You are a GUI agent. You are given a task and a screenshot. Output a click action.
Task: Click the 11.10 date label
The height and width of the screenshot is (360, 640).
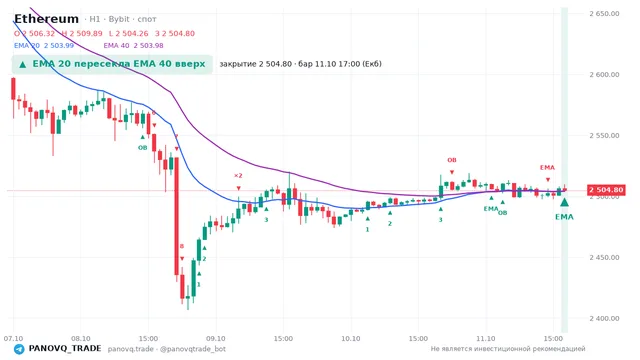pos(486,339)
